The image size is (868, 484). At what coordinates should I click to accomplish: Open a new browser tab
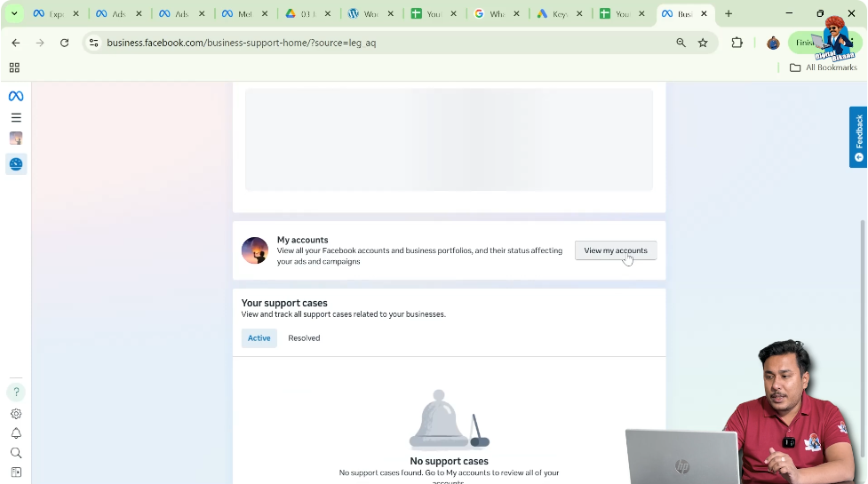coord(729,14)
